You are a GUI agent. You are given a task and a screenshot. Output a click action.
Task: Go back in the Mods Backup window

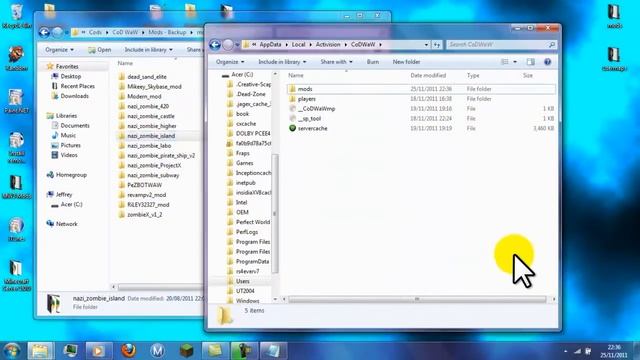(44, 32)
